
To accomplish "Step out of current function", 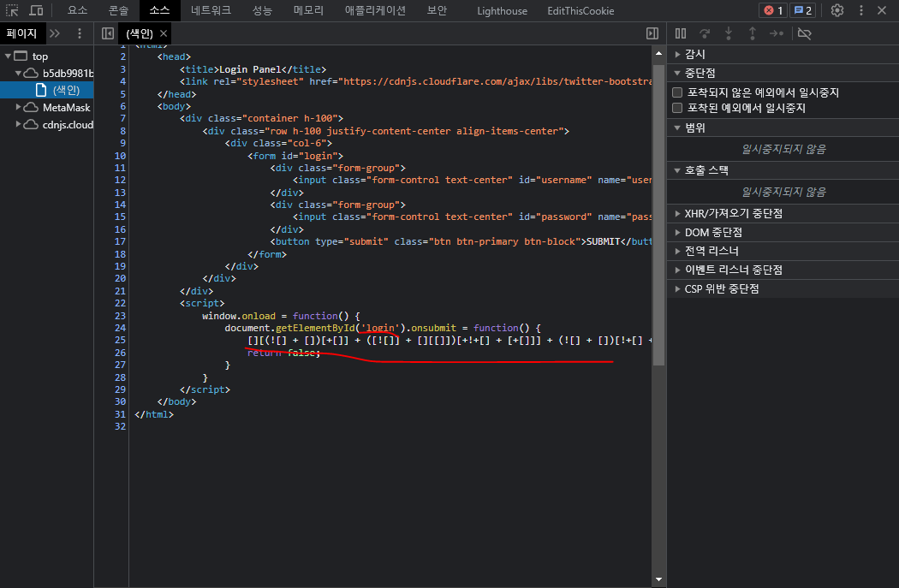I will click(x=753, y=33).
